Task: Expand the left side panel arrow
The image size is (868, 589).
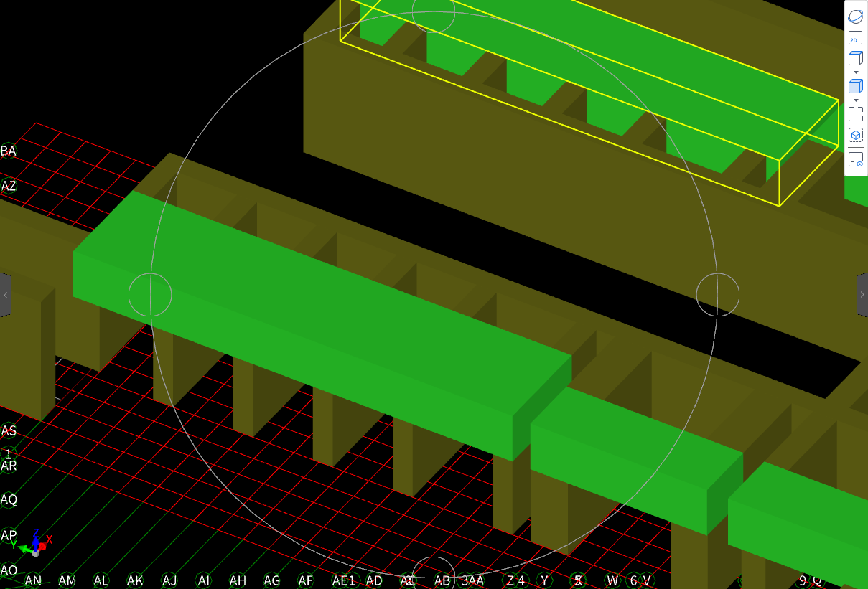Action: pos(5,294)
